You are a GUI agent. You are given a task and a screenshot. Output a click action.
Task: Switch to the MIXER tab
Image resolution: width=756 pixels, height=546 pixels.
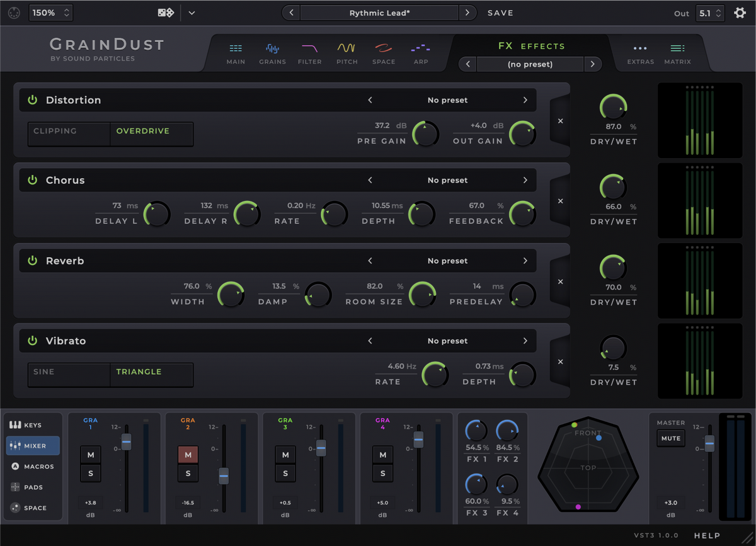tap(33, 446)
